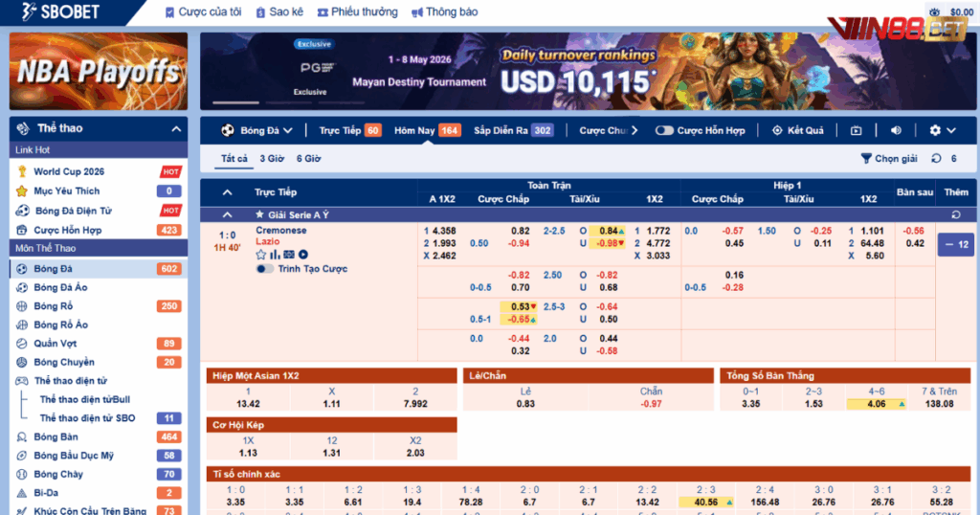Viewport: 980px width, 515px height.
Task: Select Thể thao điện tử SBO subitem
Action: click(87, 418)
